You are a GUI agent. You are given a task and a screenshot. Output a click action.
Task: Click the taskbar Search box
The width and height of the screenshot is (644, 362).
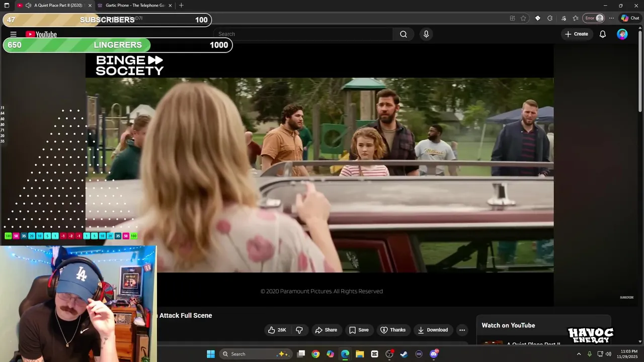(255, 354)
